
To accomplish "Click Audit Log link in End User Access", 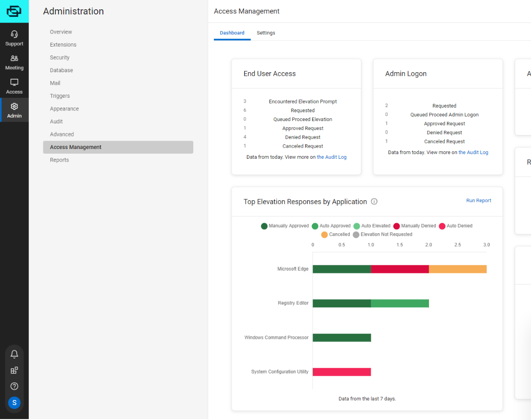I will click(332, 157).
